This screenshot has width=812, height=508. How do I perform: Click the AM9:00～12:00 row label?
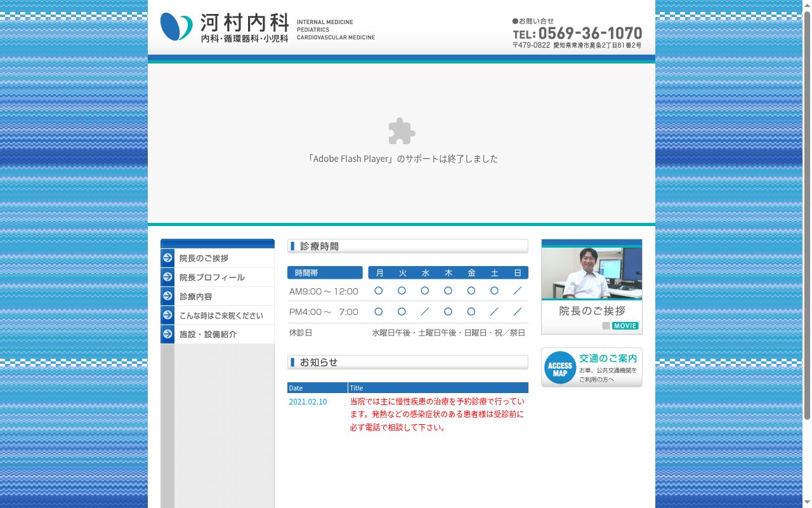coord(324,291)
